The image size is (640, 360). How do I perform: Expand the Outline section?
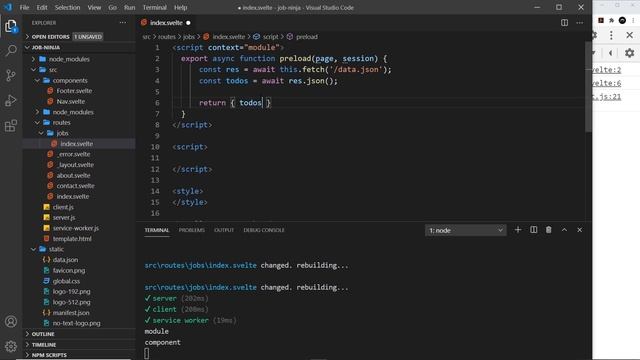(80, 334)
